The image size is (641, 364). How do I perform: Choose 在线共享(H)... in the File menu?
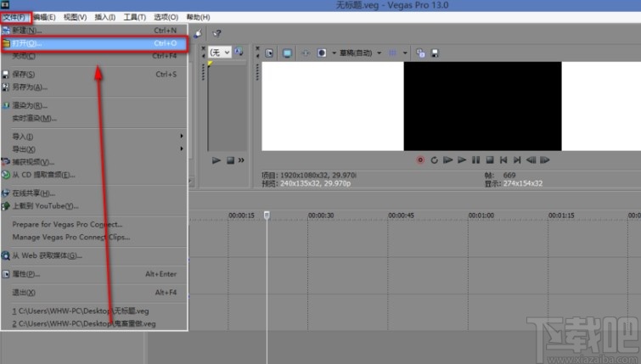pyautogui.click(x=94, y=193)
